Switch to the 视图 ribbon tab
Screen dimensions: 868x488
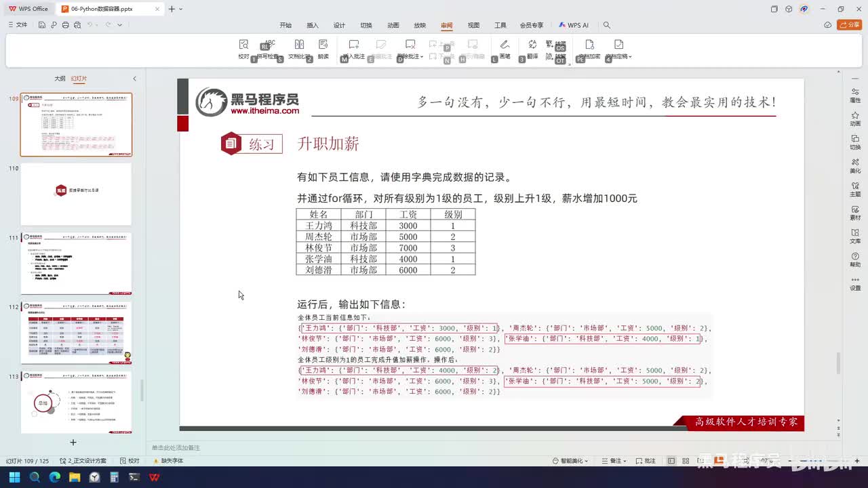pos(473,25)
